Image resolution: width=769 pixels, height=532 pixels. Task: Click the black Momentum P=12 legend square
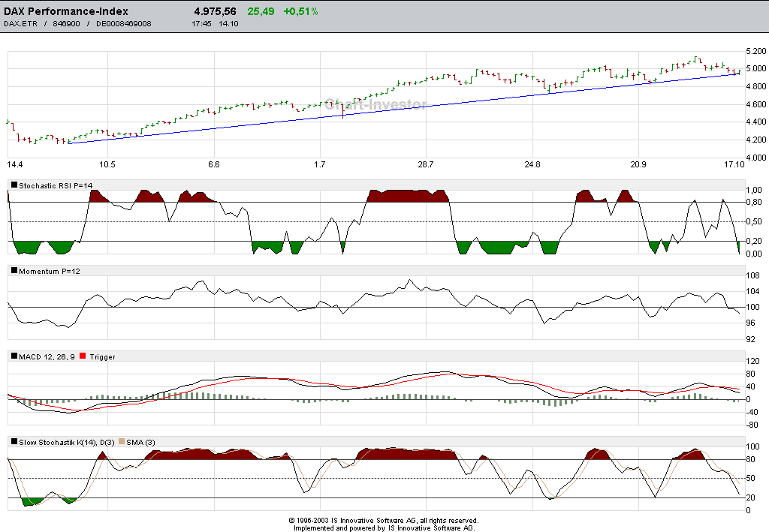pyautogui.click(x=14, y=270)
